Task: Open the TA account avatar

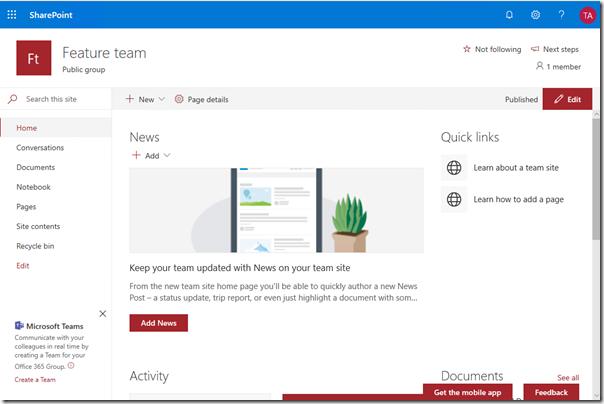Action: (587, 15)
